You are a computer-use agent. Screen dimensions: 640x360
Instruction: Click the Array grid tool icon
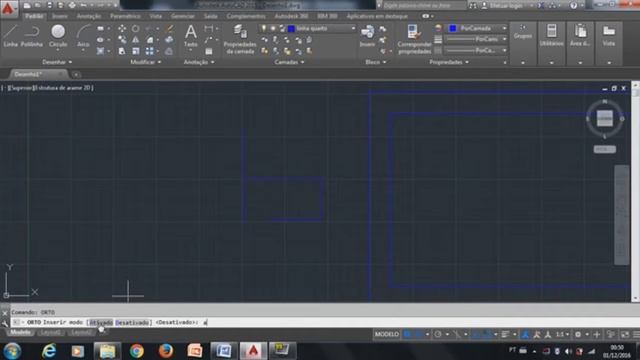click(150, 51)
